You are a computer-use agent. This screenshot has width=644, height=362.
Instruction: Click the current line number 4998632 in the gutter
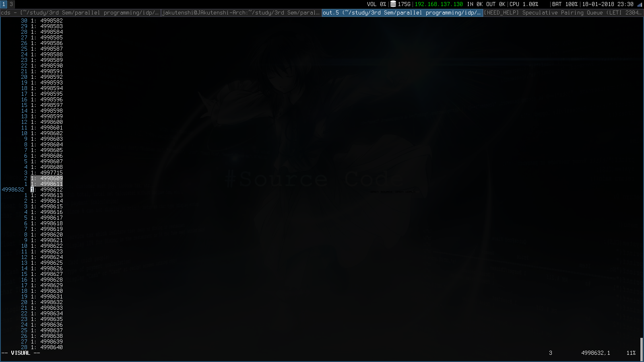point(13,189)
